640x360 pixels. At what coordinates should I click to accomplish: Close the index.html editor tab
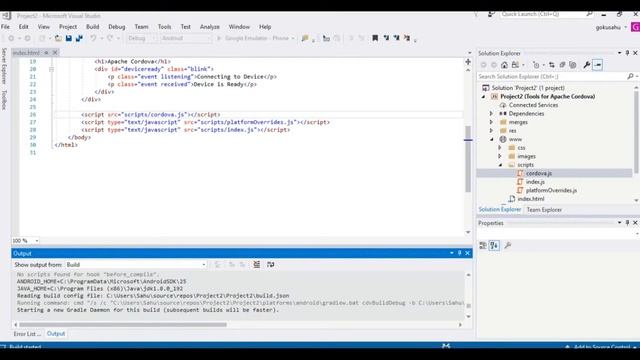[x=55, y=53]
